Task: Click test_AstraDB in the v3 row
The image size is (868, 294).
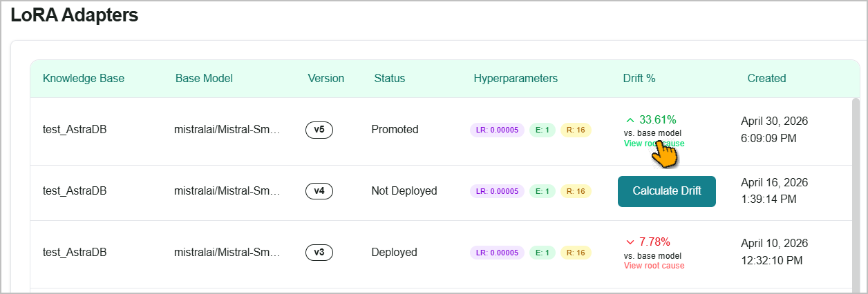Action: (x=75, y=253)
